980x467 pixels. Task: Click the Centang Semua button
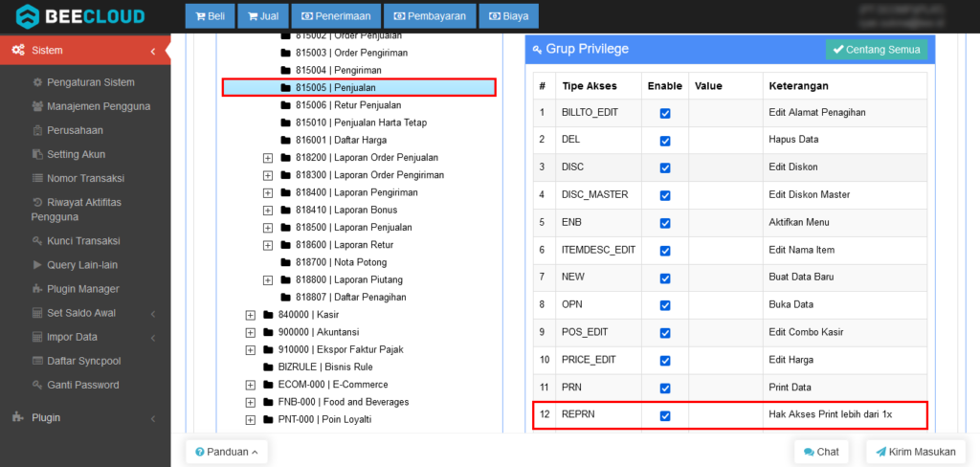coord(876,49)
